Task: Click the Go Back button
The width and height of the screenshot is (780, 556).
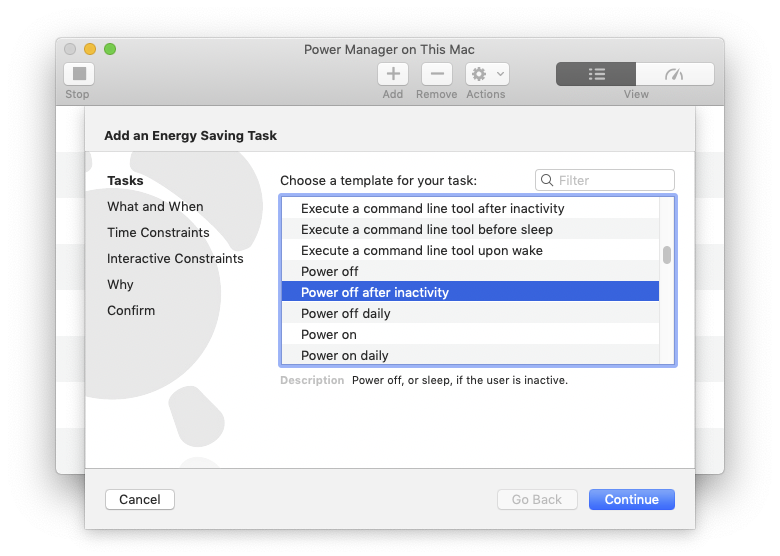Action: pyautogui.click(x=537, y=499)
